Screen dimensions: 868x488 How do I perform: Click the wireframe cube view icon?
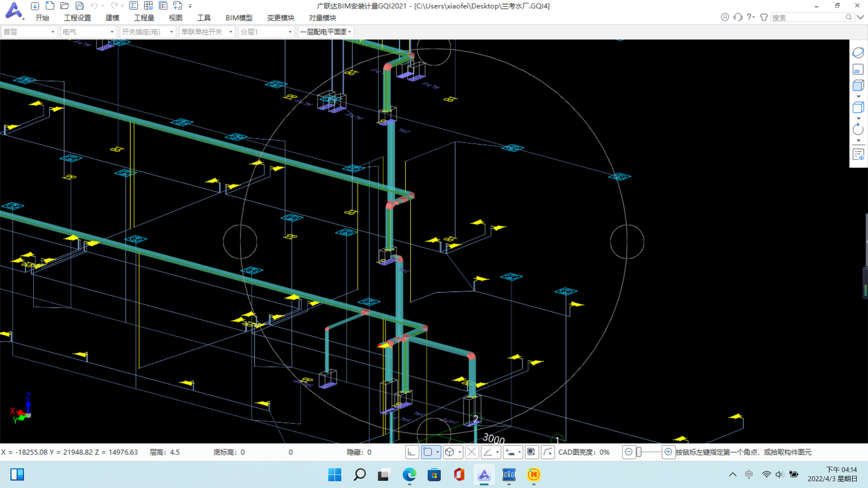tap(858, 108)
